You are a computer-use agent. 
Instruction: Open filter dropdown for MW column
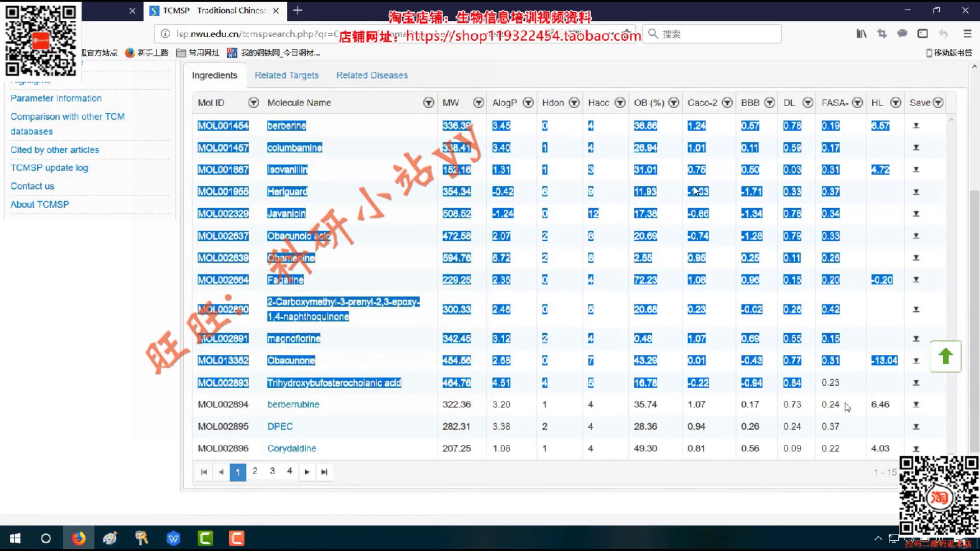(478, 103)
